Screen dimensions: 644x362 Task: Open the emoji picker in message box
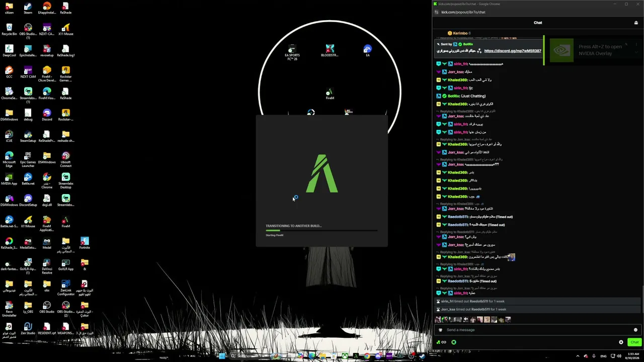point(635,330)
